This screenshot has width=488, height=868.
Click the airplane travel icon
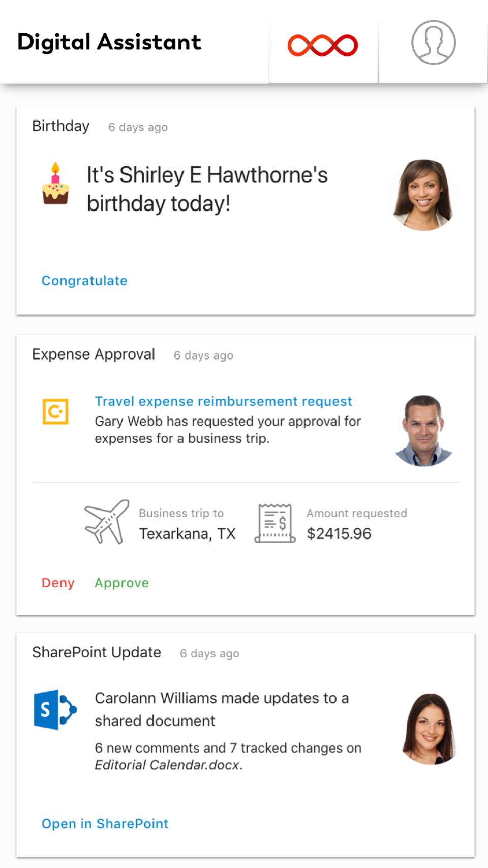105,523
